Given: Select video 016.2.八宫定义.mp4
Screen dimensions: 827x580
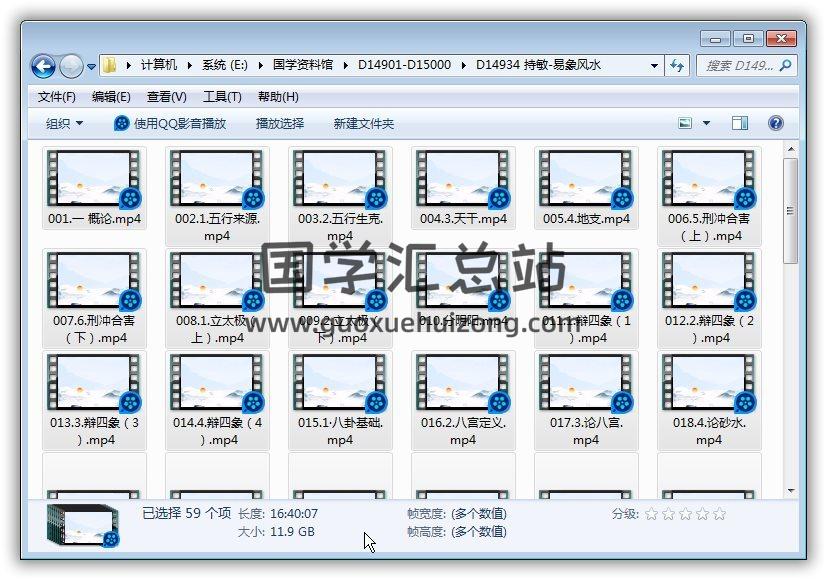Looking at the screenshot, I should [463, 400].
